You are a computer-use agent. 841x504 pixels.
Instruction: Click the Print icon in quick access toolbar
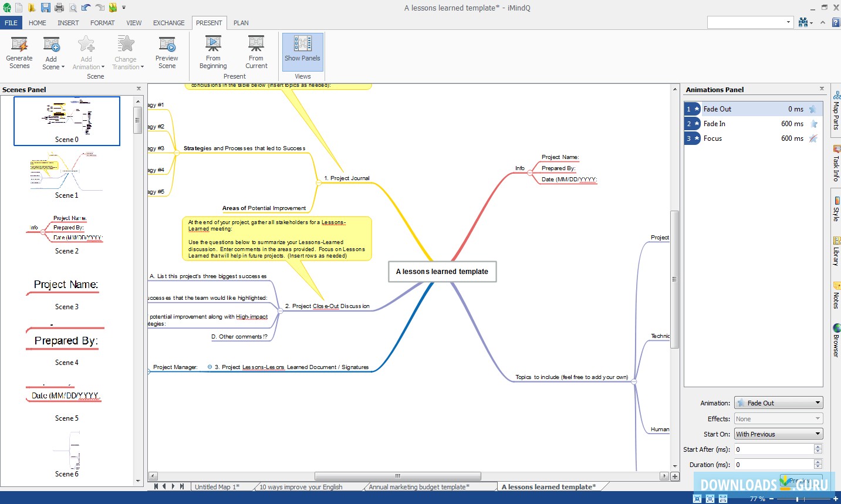pyautogui.click(x=59, y=8)
